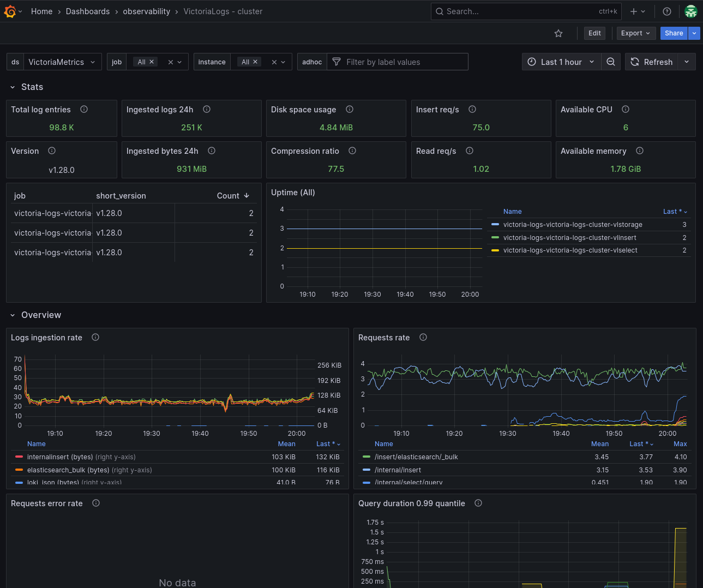
Task: Open the Export dropdown menu
Action: [x=636, y=33]
